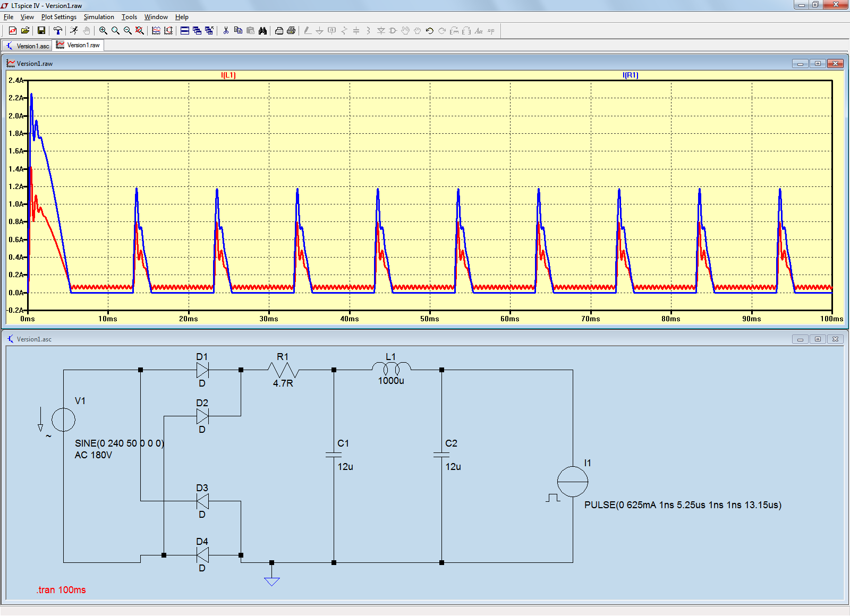The width and height of the screenshot is (850, 616).
Task: Click the Zoom to Fit icon
Action: 140,31
